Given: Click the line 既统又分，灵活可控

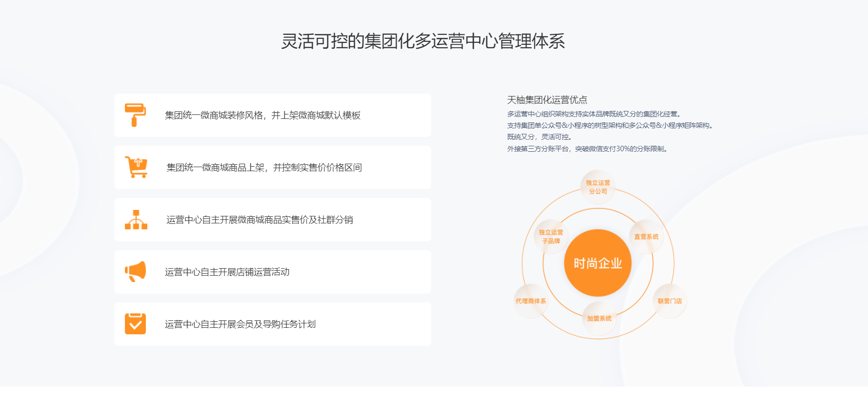Looking at the screenshot, I should coord(540,137).
